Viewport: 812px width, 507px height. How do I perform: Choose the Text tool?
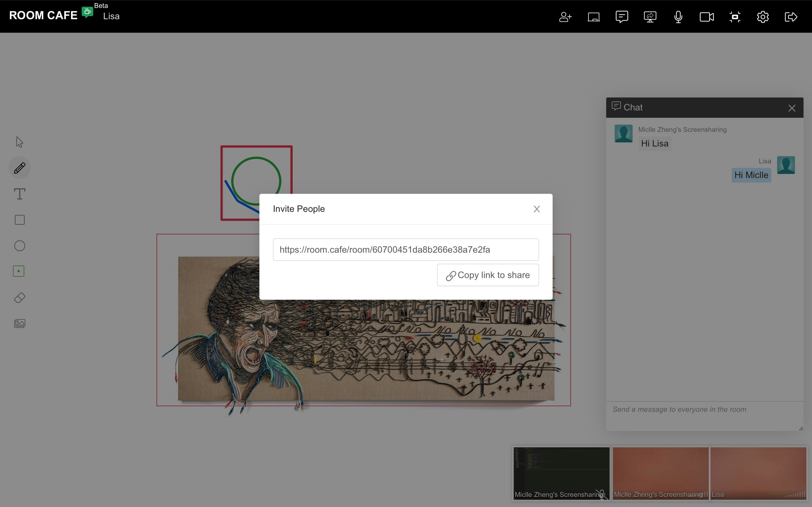tap(19, 194)
